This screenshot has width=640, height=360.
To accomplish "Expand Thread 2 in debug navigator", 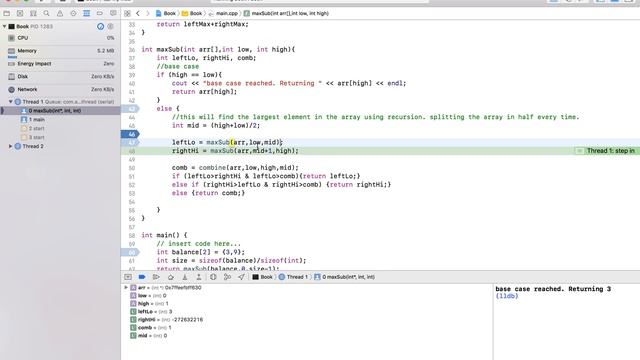I will pos(11,146).
